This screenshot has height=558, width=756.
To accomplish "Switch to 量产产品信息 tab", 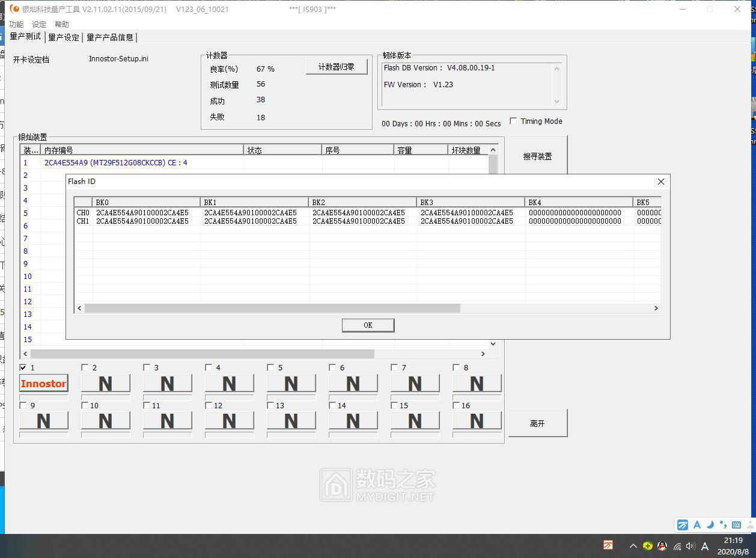I will click(x=110, y=37).
